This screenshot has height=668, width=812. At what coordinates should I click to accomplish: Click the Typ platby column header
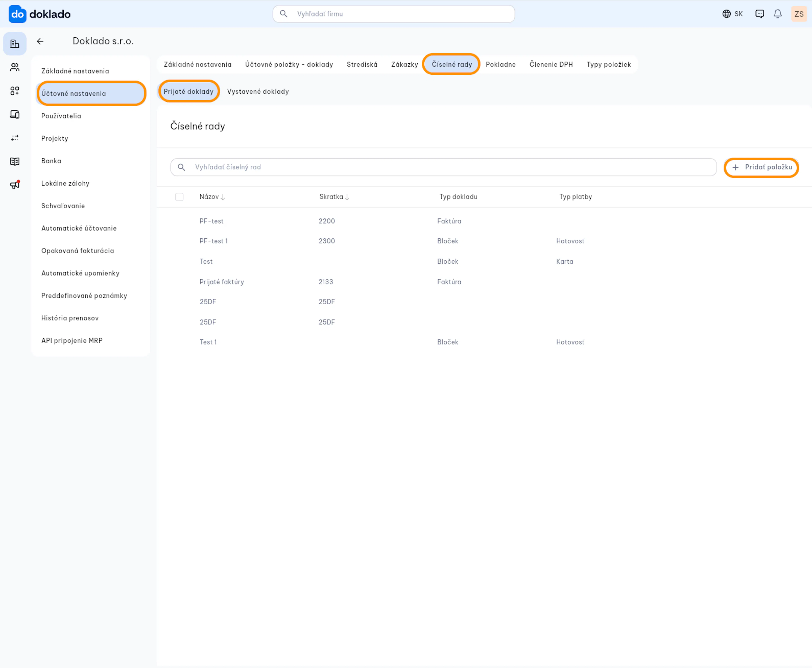point(576,197)
